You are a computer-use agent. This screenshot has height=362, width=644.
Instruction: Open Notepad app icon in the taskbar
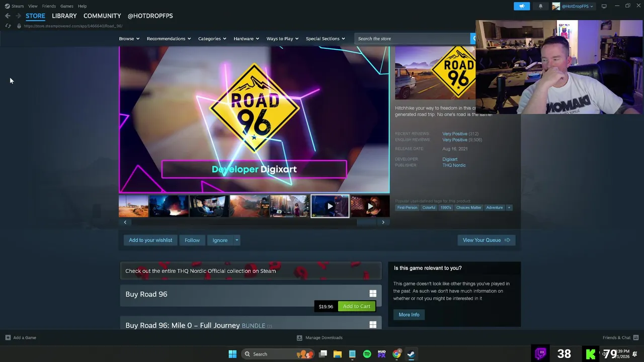(x=352, y=354)
